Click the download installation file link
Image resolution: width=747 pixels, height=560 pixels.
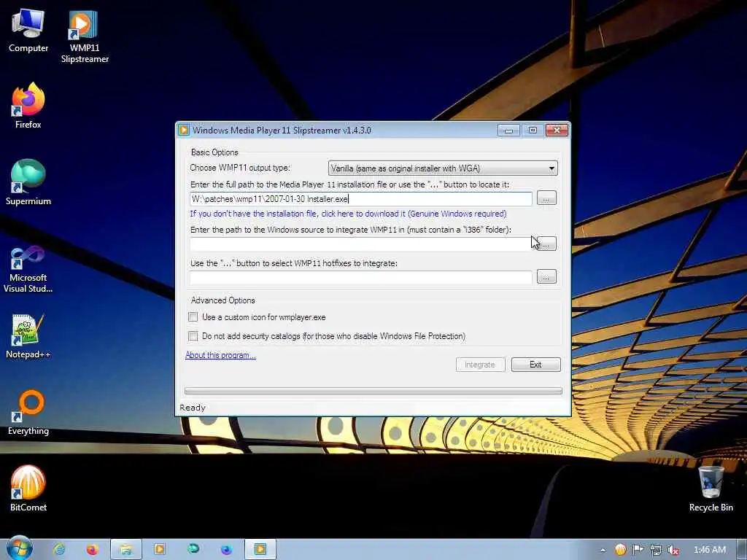[348, 214]
